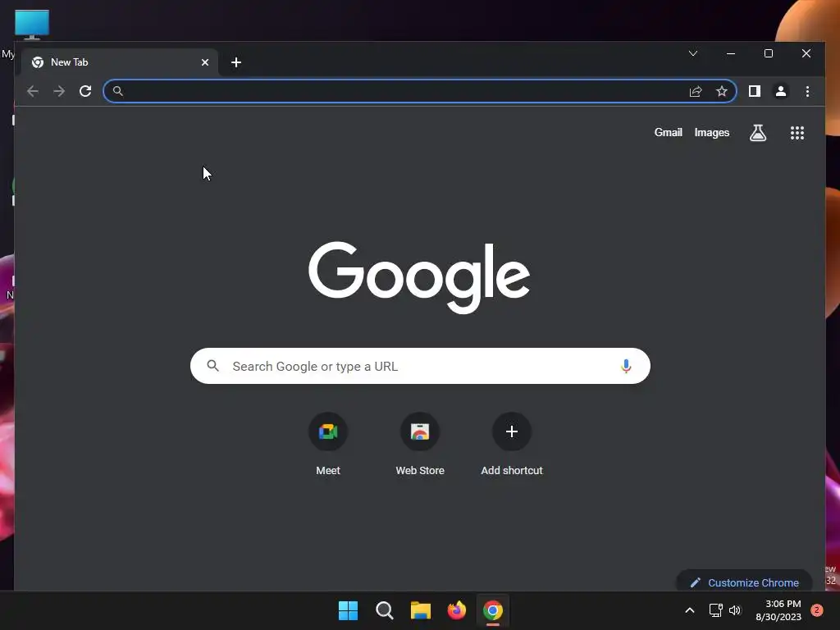Open the Meet shortcut
The width and height of the screenshot is (840, 630).
click(328, 444)
